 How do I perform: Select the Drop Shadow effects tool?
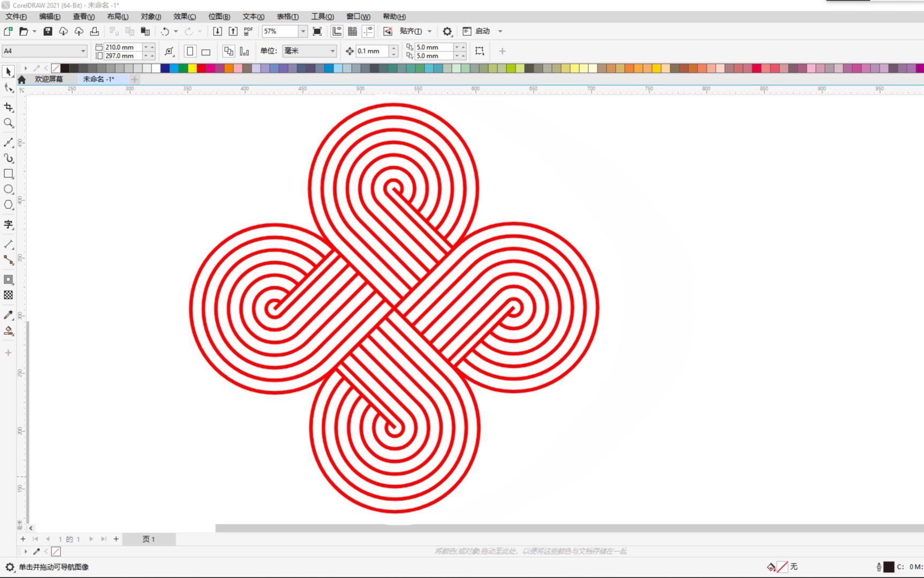8,280
